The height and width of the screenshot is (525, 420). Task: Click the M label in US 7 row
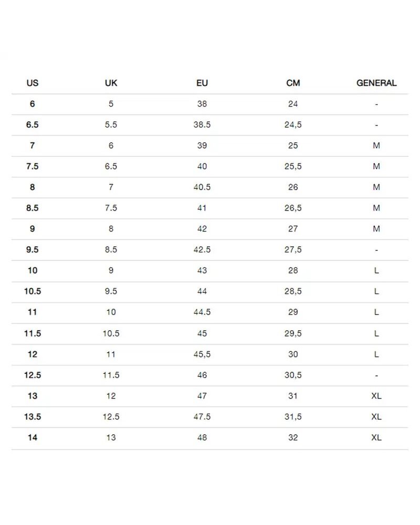coord(376,145)
